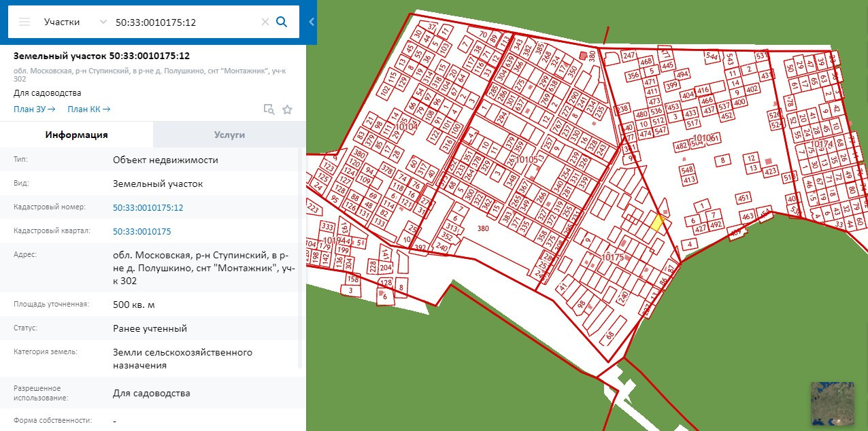Follow cadastral number link 50:33:0010175:12
Image resolution: width=868 pixels, height=431 pixels.
click(148, 207)
